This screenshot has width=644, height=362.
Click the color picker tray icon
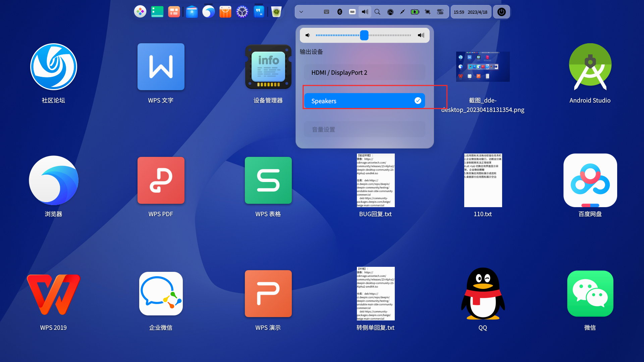pyautogui.click(x=402, y=12)
